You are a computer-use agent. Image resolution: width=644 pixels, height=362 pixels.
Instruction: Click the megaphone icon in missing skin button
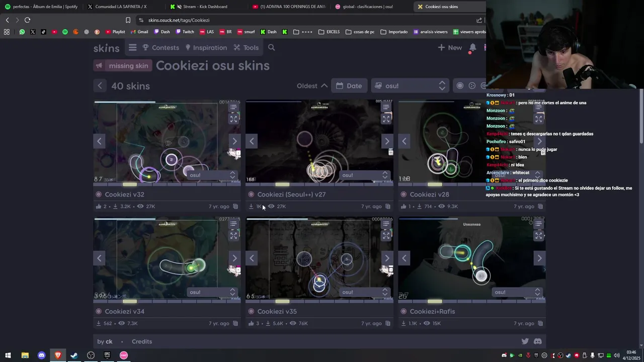pyautogui.click(x=99, y=65)
